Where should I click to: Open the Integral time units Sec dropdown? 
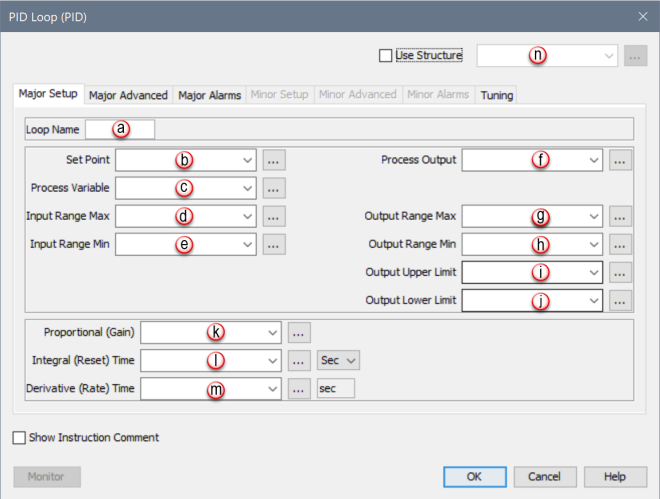coord(338,361)
